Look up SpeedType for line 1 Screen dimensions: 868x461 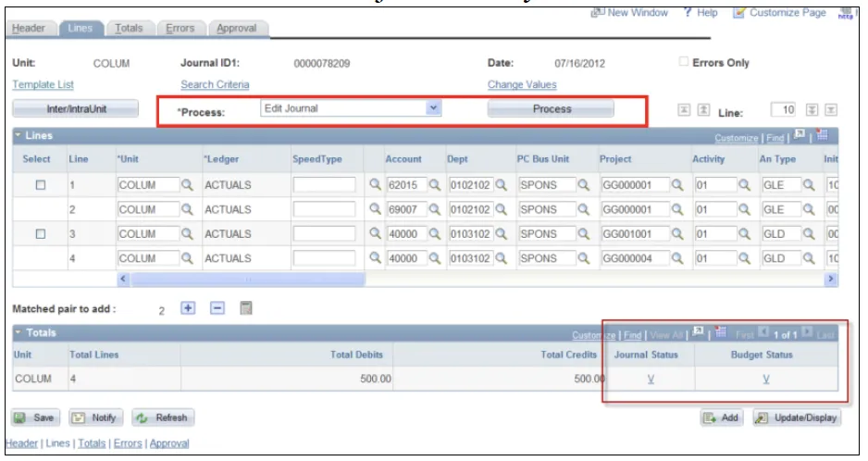(376, 184)
